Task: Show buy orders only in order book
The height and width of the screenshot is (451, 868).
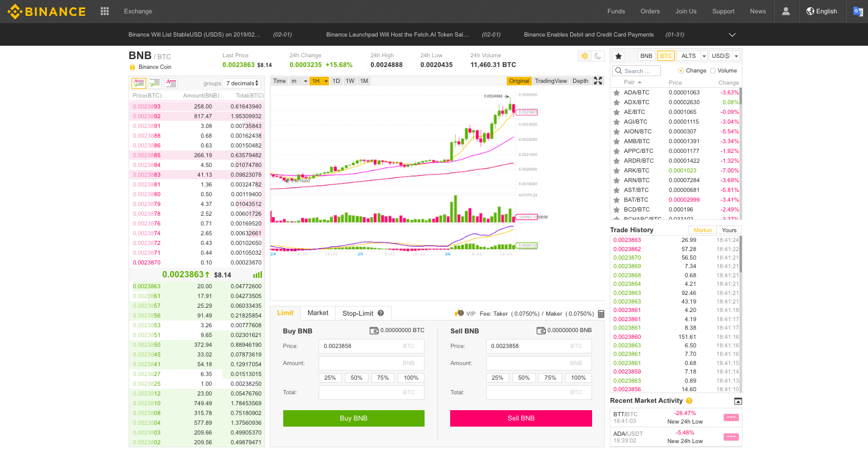Action: (155, 83)
